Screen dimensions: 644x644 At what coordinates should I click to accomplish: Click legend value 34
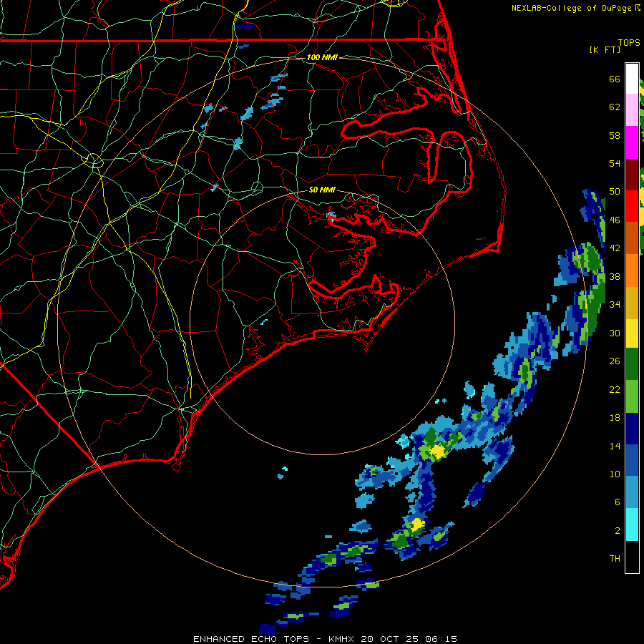coord(615,304)
